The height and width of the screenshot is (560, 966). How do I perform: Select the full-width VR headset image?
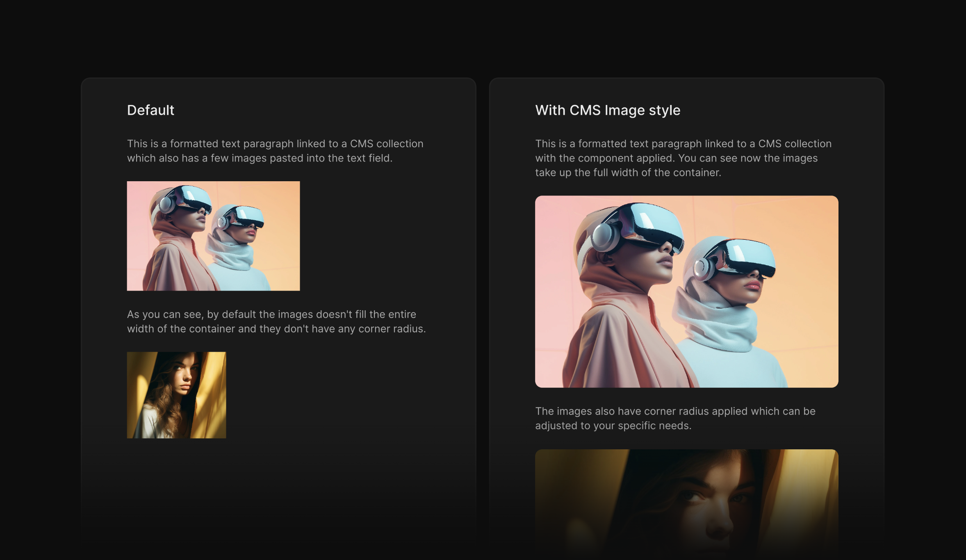pos(687,291)
